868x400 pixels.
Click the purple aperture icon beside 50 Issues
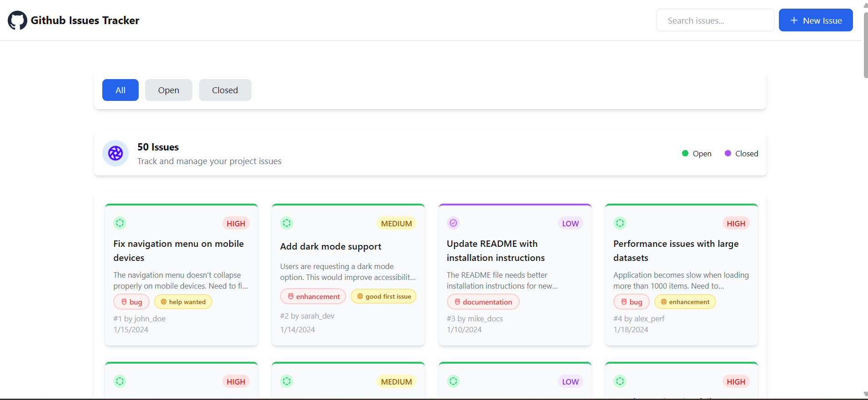click(115, 153)
